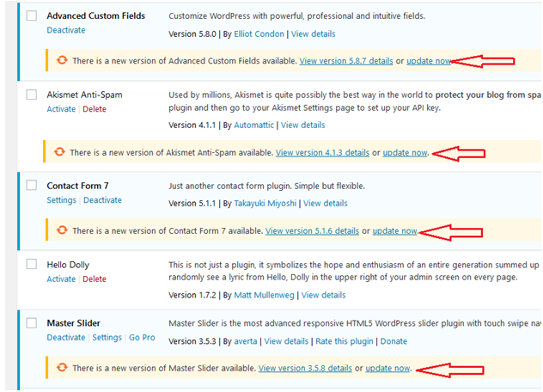Open Takayuki Miyoshi author link
The image size is (543, 392).
point(265,204)
